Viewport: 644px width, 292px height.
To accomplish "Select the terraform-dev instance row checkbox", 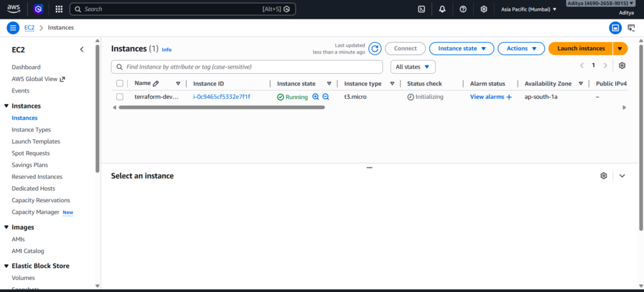I will point(119,97).
